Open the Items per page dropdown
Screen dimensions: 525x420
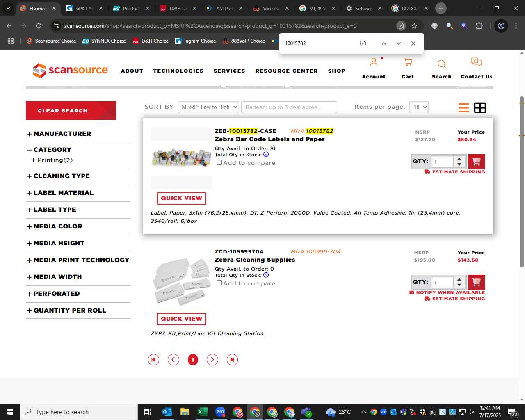(x=419, y=107)
